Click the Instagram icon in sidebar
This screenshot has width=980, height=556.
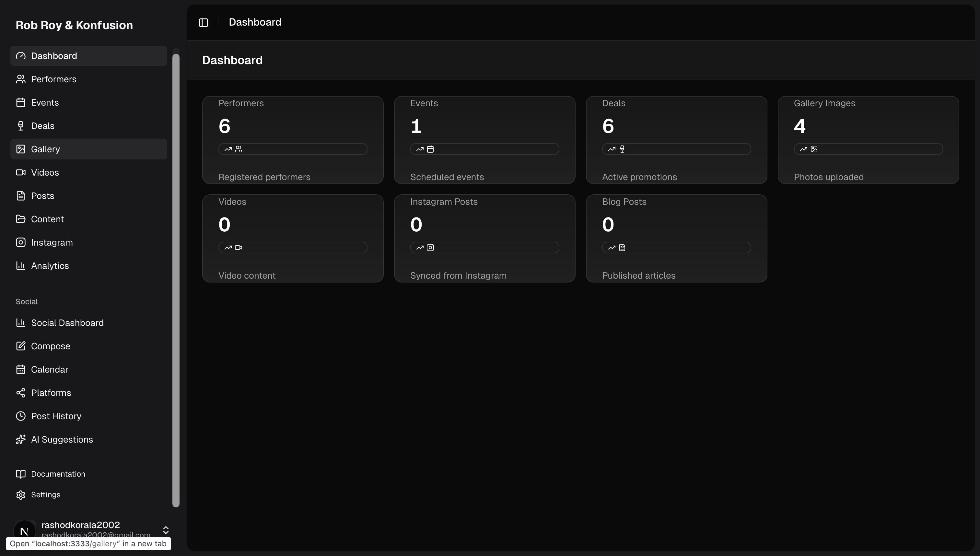point(21,242)
